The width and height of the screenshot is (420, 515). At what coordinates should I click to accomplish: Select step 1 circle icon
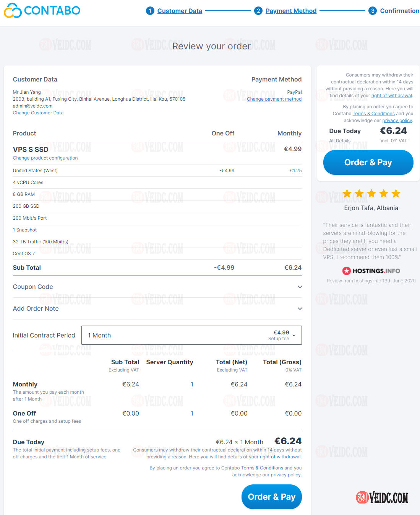click(150, 11)
